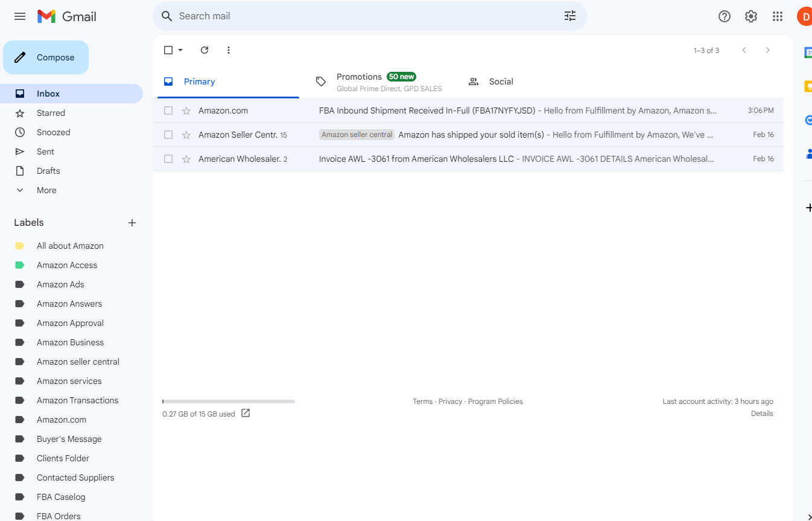This screenshot has width=812, height=521.
Task: Toggle the select-all checkbox
Action: click(x=168, y=50)
